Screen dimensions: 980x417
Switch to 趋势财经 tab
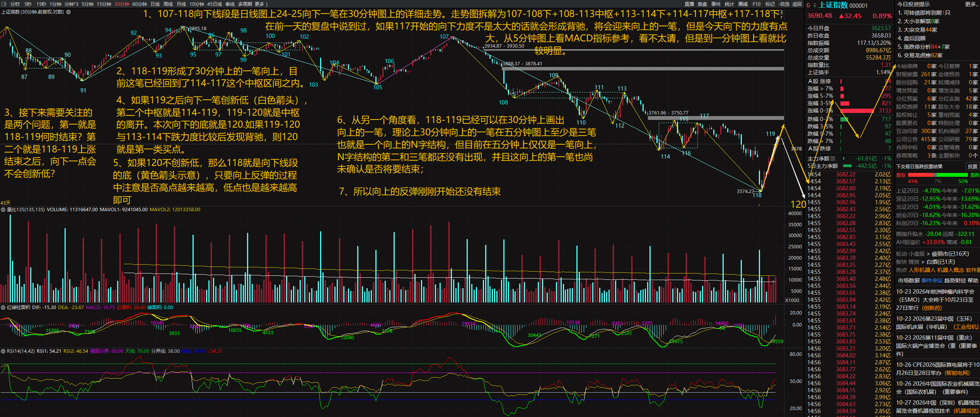click(x=955, y=280)
